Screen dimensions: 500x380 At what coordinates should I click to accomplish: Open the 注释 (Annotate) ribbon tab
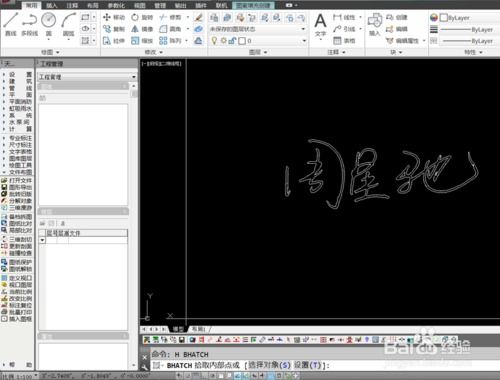[72, 5]
